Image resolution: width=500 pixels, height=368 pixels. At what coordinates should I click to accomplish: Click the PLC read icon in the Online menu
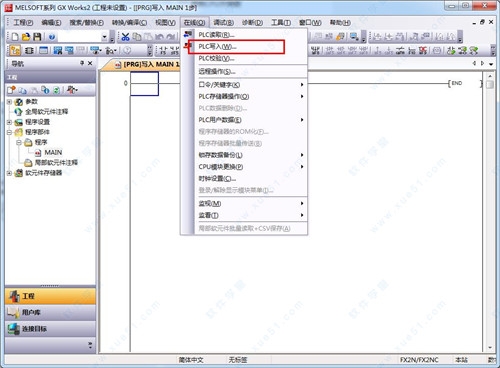pyautogui.click(x=188, y=34)
